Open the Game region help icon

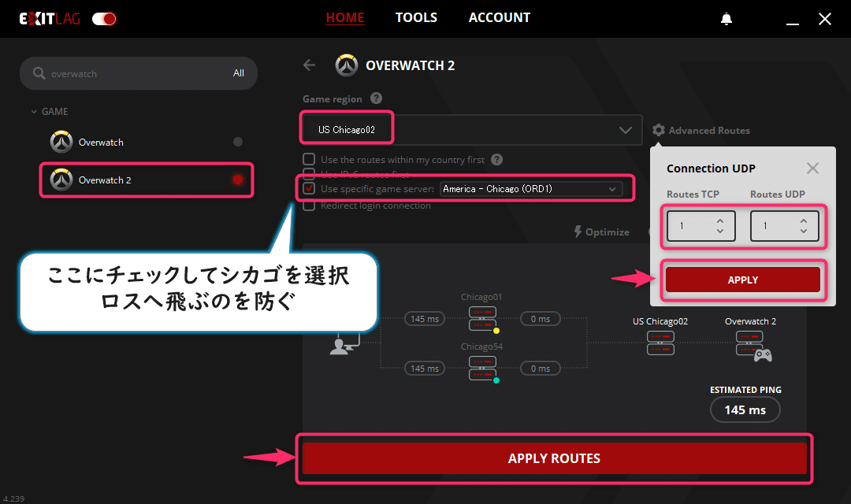(x=376, y=98)
